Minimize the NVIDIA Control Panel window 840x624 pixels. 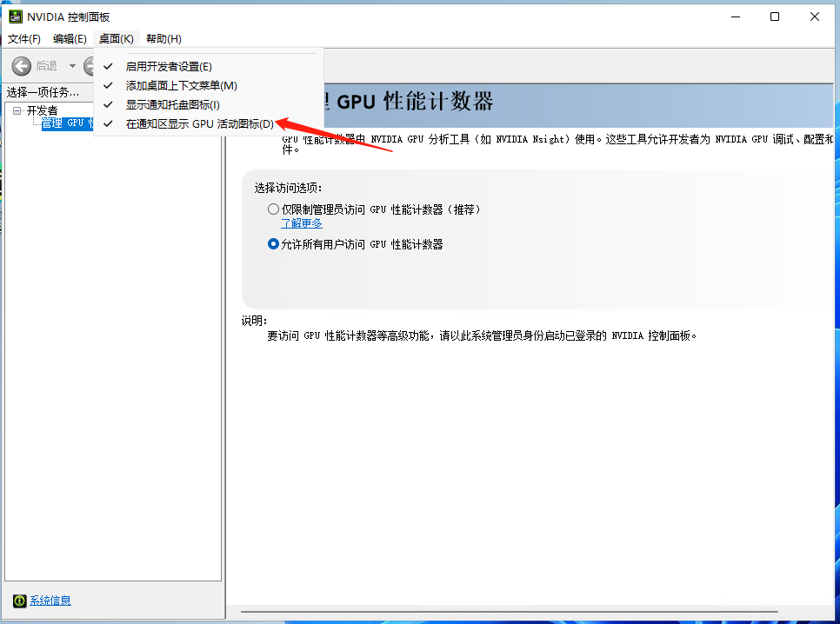pyautogui.click(x=736, y=17)
